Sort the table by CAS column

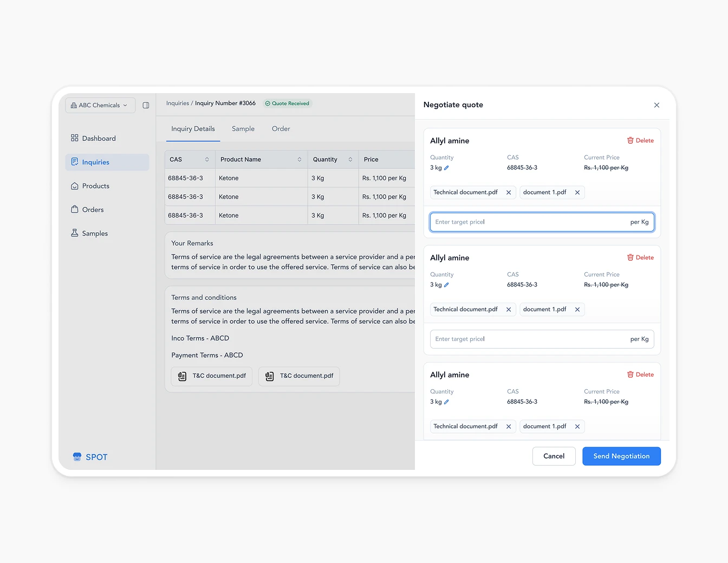[x=206, y=159]
